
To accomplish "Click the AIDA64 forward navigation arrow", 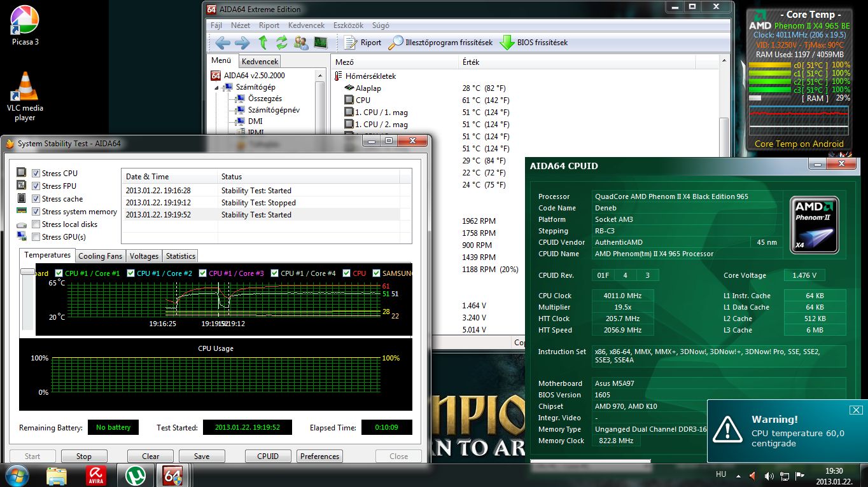I will pos(242,43).
